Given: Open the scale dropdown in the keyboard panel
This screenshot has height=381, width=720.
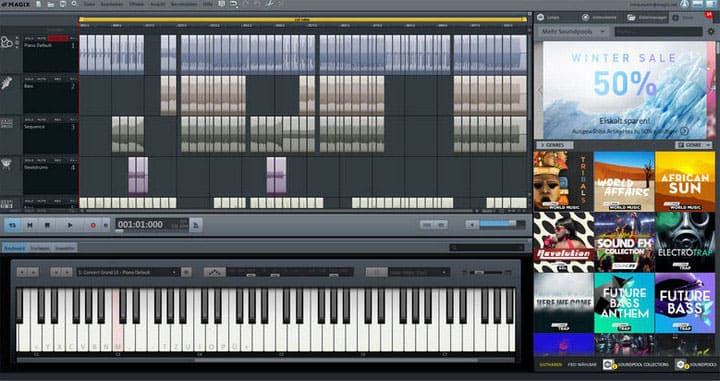Looking at the screenshot, I should coord(419,272).
